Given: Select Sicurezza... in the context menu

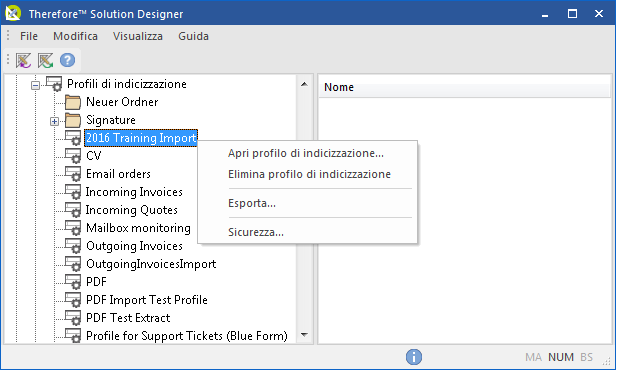Looking at the screenshot, I should pos(256,233).
